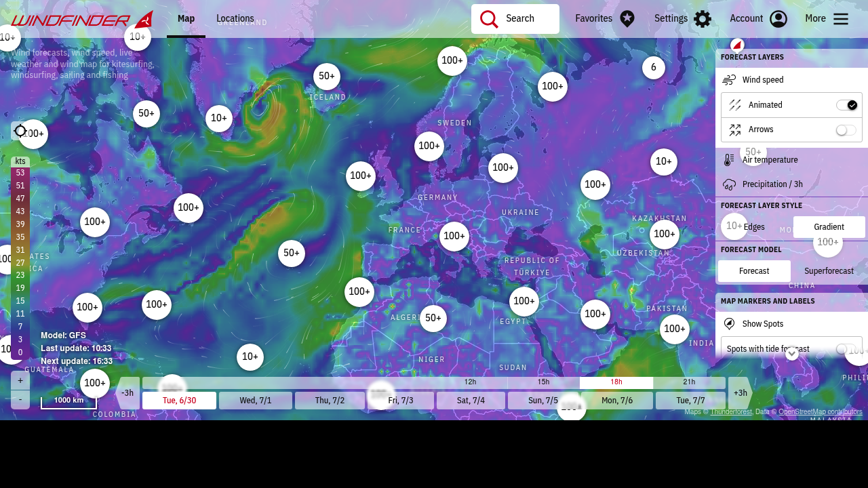The height and width of the screenshot is (488, 868).
Task: Zoom in with the plus button
Action: tap(20, 380)
